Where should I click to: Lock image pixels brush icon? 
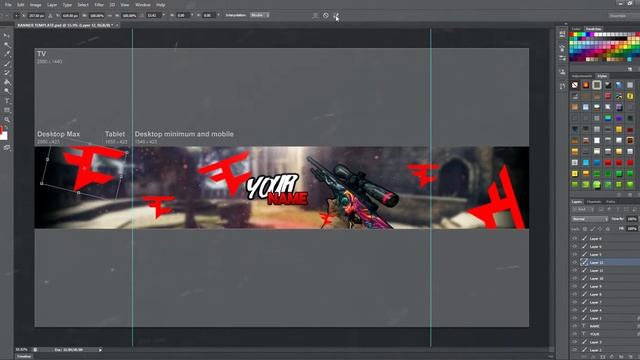[593, 229]
